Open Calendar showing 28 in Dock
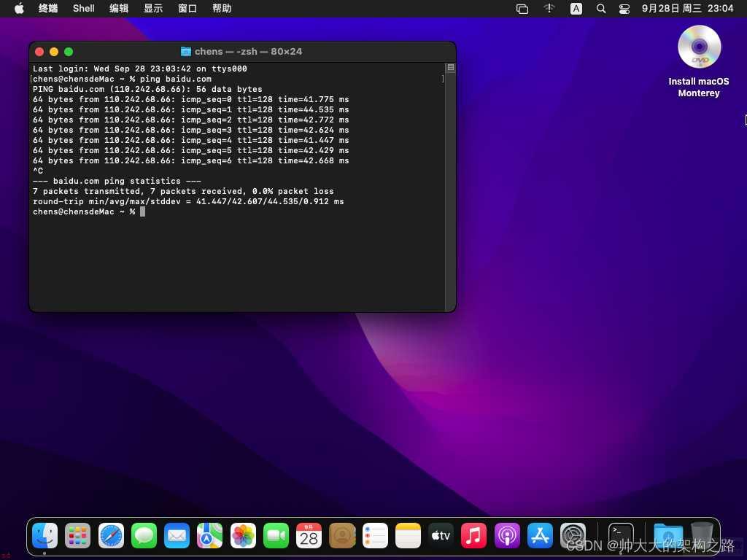The height and width of the screenshot is (560, 747). coord(309,535)
